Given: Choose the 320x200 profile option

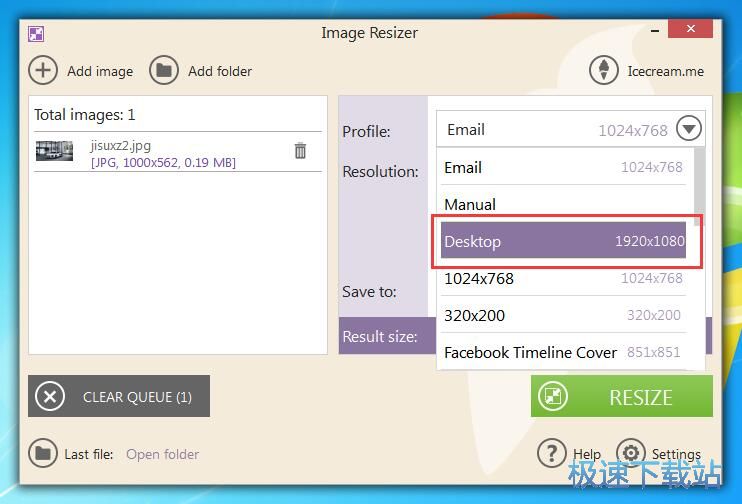Looking at the screenshot, I should pos(563,315).
